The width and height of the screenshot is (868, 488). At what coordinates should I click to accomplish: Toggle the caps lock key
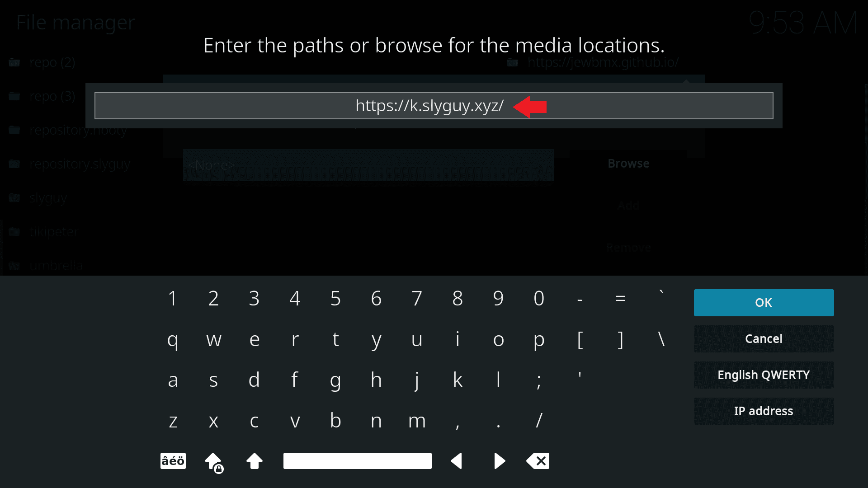pos(214,462)
